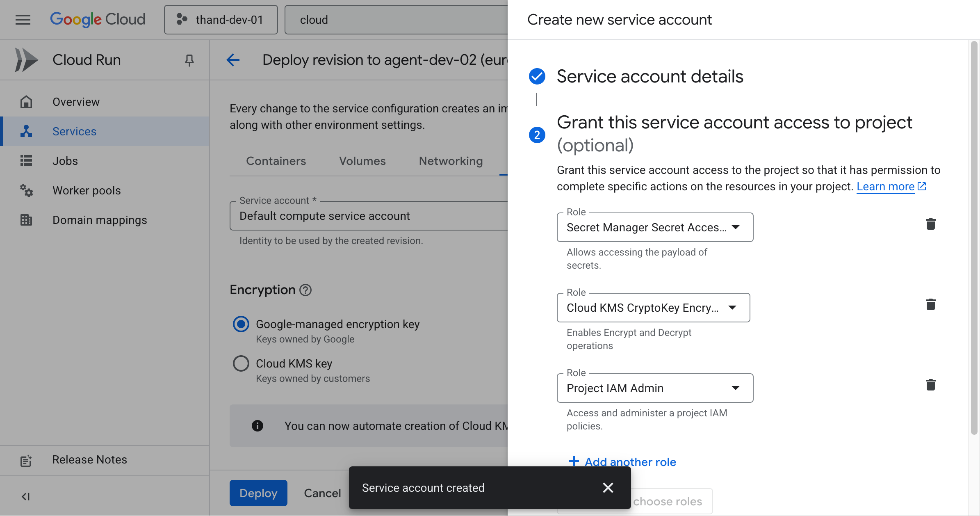
Task: Collapse the left sidebar panel
Action: pos(25,497)
